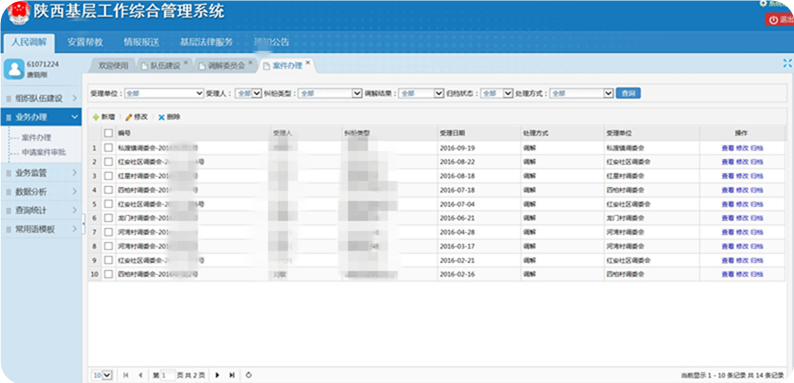Switch to 人民调解 top menu
The image size is (794, 383).
[29, 42]
